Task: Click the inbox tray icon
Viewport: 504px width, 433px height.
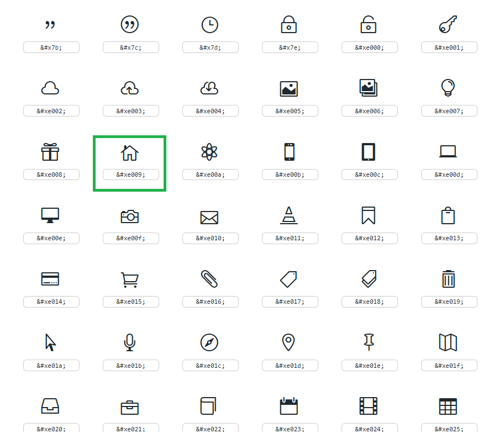Action: click(x=50, y=406)
